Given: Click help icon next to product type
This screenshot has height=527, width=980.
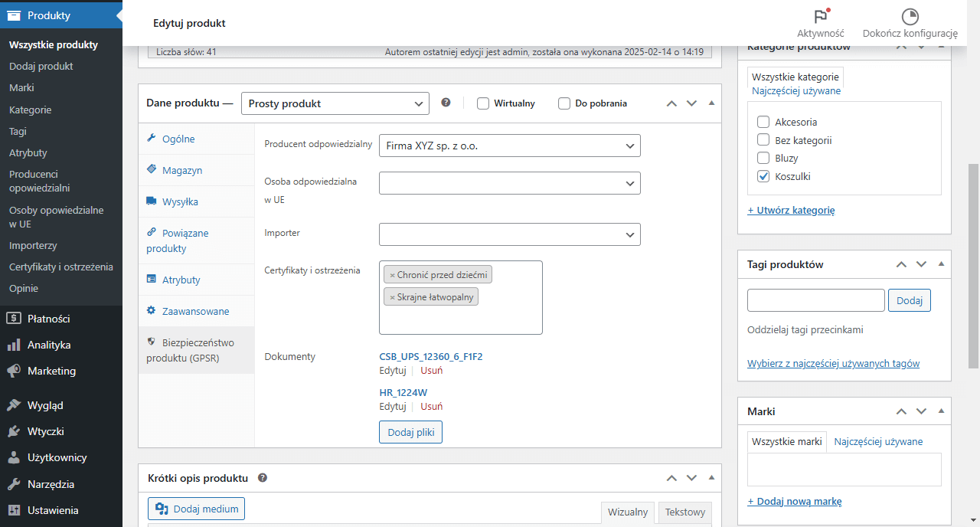Looking at the screenshot, I should pos(446,103).
